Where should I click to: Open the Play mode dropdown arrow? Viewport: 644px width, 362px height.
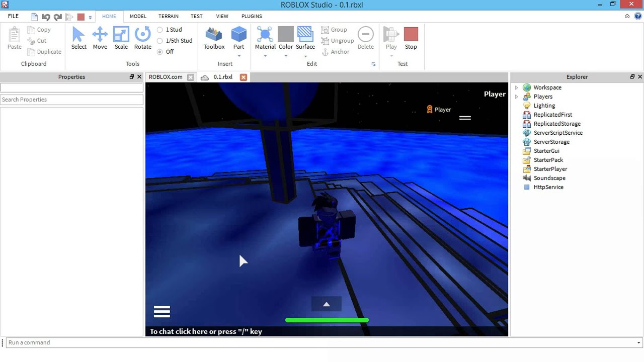[x=391, y=56]
